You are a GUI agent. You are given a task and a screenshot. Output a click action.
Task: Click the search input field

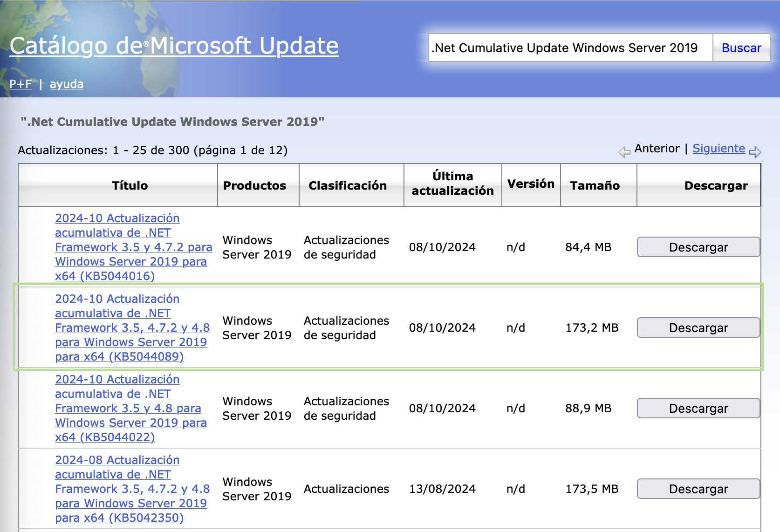click(x=570, y=48)
